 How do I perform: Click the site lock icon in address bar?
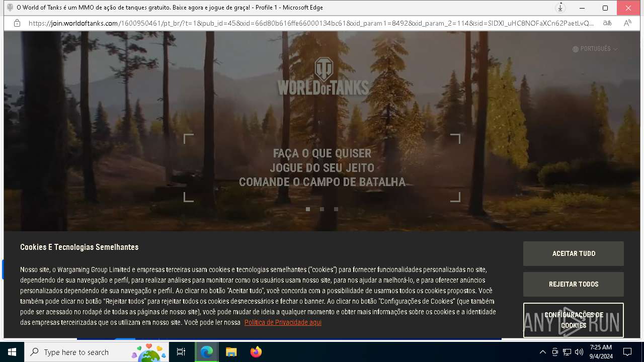coord(17,23)
